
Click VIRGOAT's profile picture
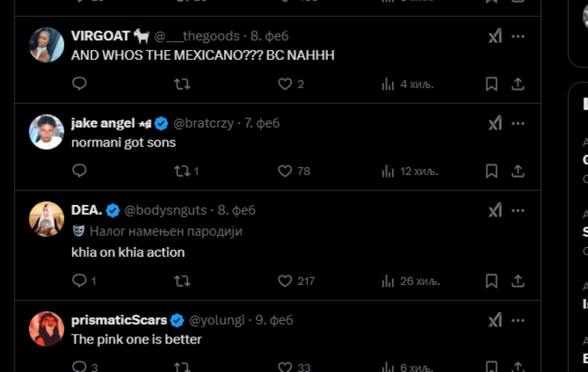tap(47, 45)
